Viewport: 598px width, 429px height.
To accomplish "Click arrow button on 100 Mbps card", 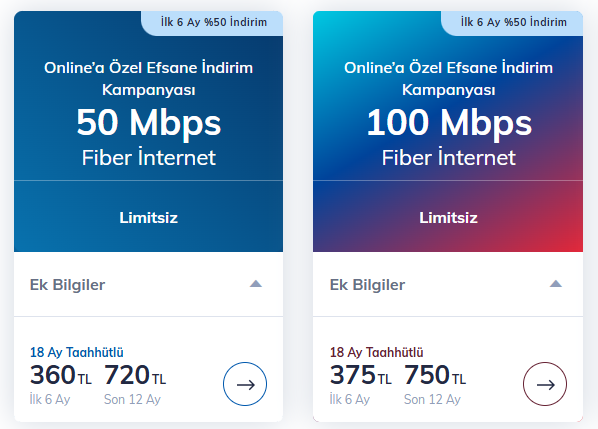I will tap(545, 384).
